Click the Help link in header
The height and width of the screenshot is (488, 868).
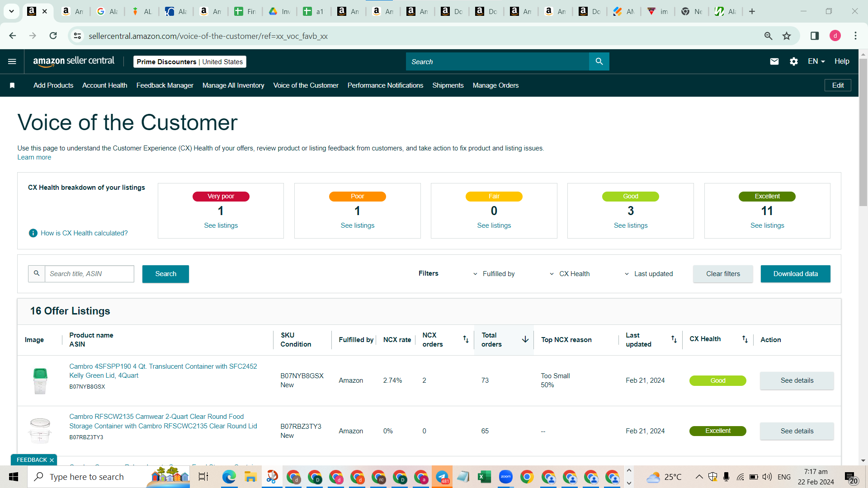tap(842, 61)
